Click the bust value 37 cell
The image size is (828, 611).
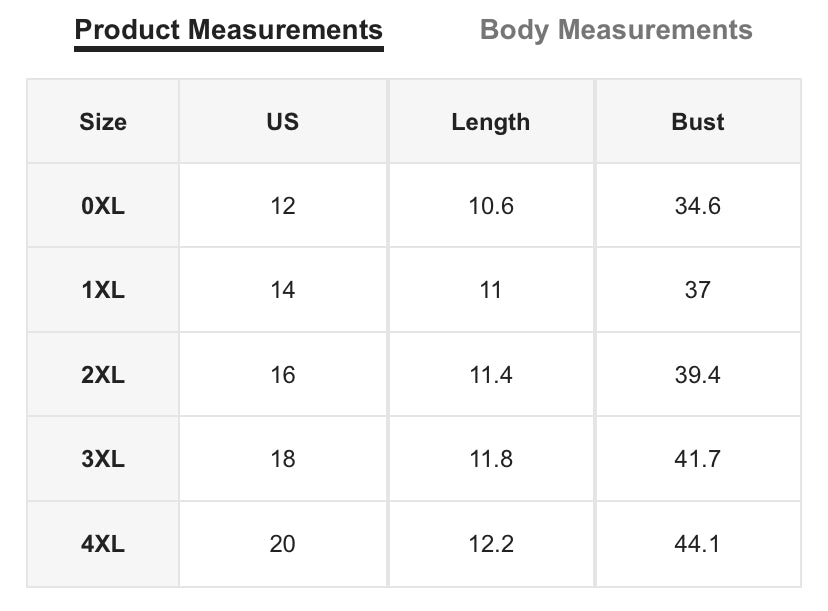[x=698, y=290]
